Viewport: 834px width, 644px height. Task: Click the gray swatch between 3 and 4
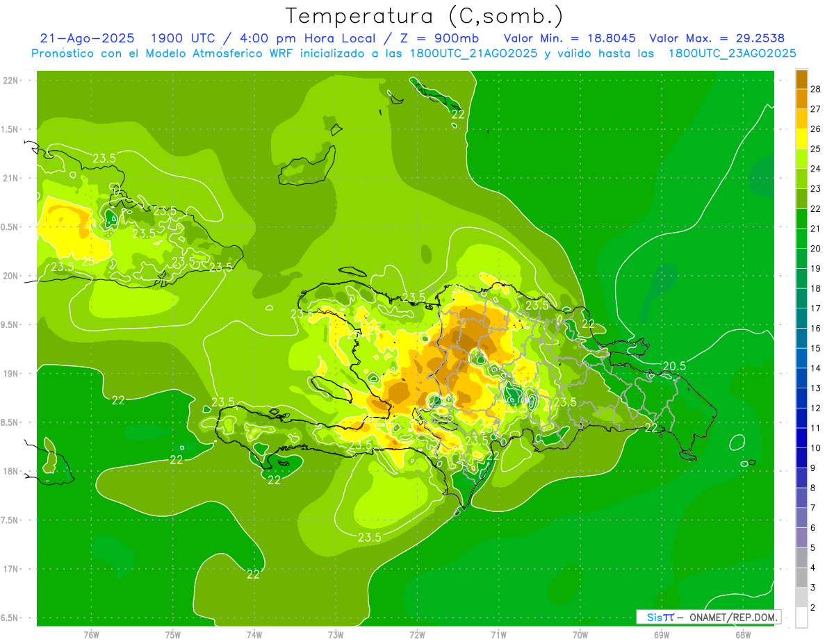pos(802,578)
